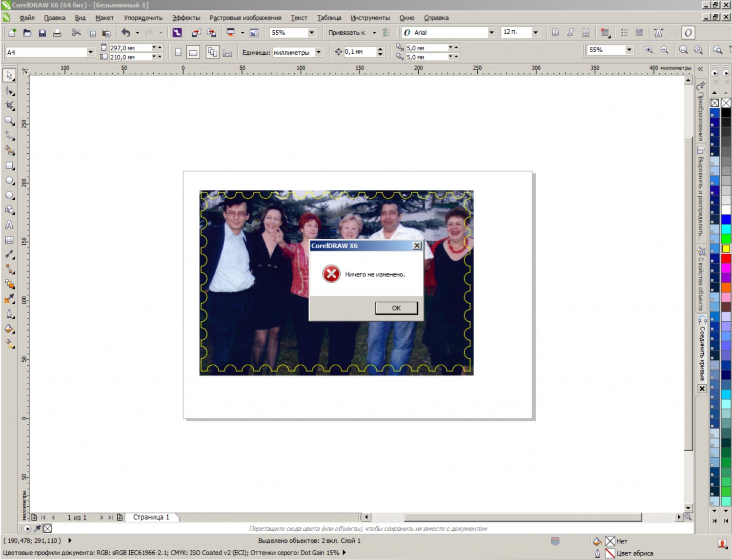Activate the Rectangle tool
This screenshot has height=560, width=732.
coord(9,166)
